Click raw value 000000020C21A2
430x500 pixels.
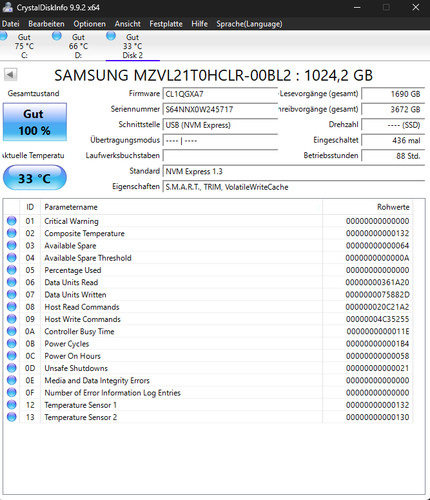[x=377, y=307]
